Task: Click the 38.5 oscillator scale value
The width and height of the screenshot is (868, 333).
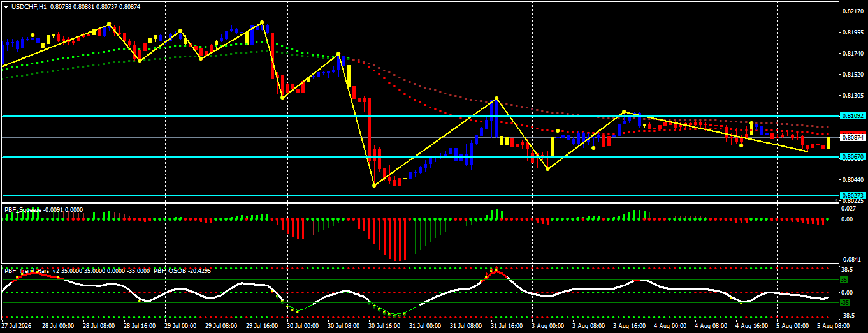Action: click(847, 269)
